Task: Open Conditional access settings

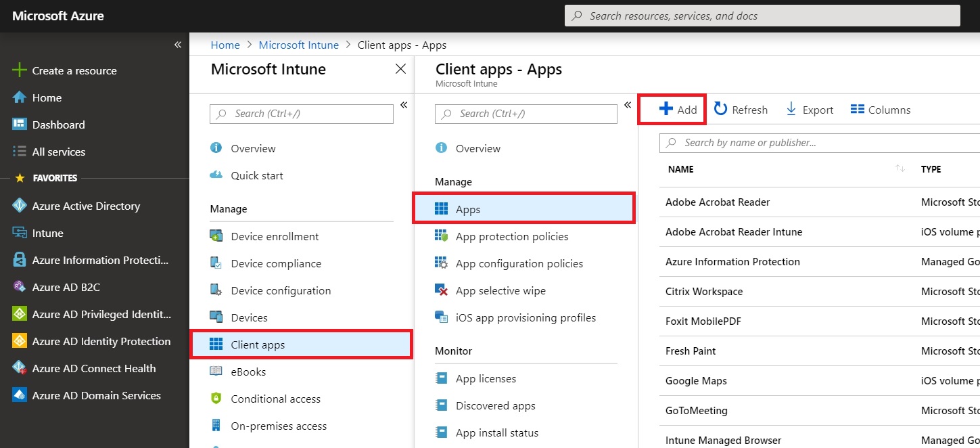Action: [x=275, y=399]
